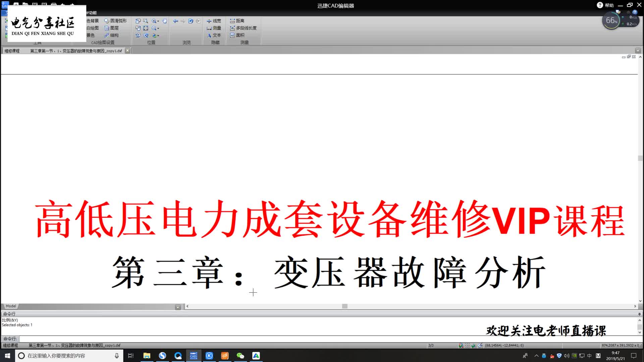Viewport: 644px width, 362px height.
Task: Show hidden system tray icons
Action: [536, 356]
